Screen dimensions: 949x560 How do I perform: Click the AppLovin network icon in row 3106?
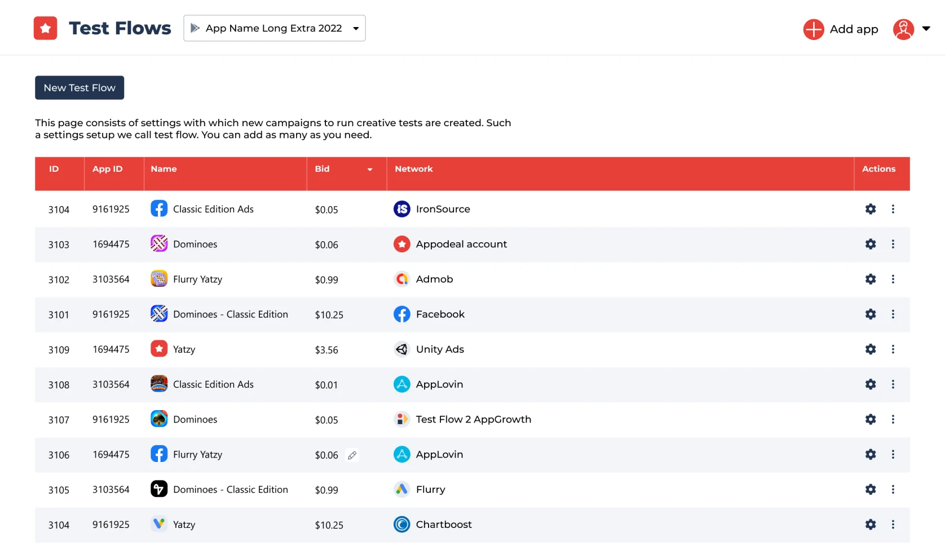pyautogui.click(x=401, y=454)
